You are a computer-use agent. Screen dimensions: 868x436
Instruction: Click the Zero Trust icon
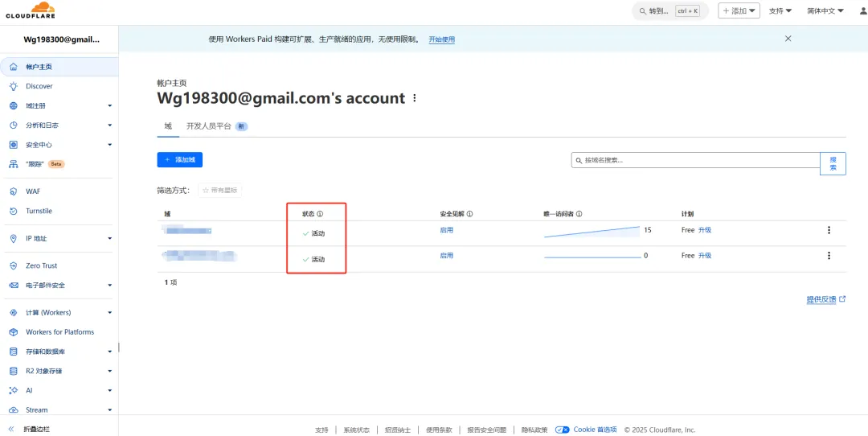[x=14, y=266]
